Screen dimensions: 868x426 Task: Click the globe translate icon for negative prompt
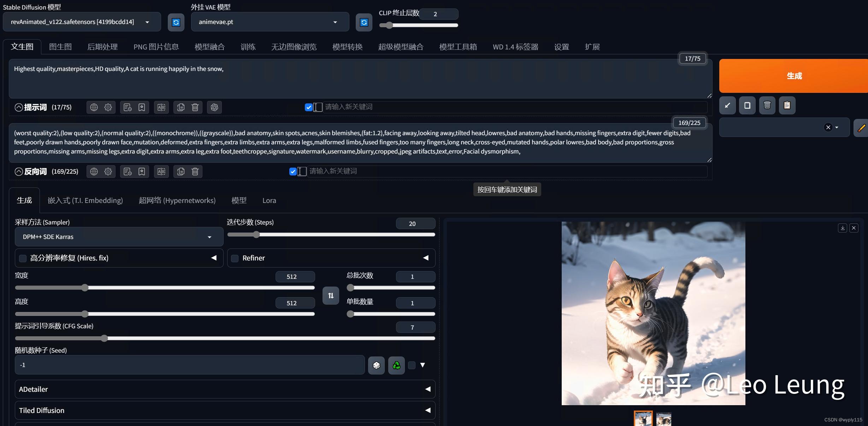[x=94, y=172]
